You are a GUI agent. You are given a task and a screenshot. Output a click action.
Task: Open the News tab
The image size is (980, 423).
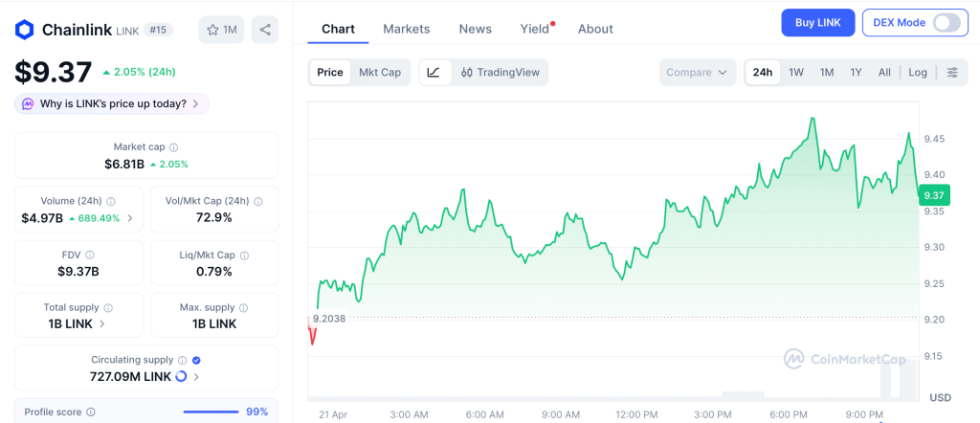tap(475, 29)
